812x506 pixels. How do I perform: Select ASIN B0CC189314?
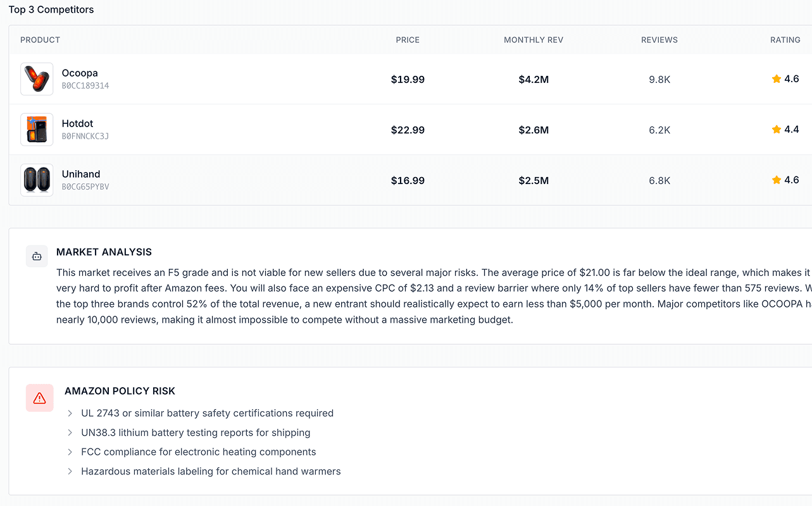tap(85, 86)
